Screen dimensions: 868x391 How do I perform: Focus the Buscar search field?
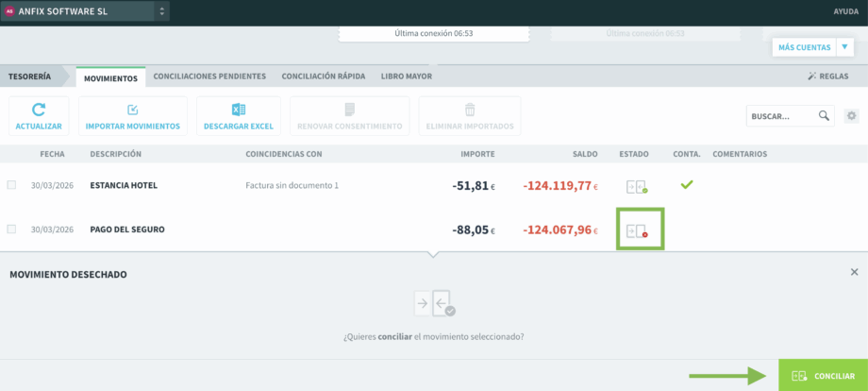click(779, 117)
